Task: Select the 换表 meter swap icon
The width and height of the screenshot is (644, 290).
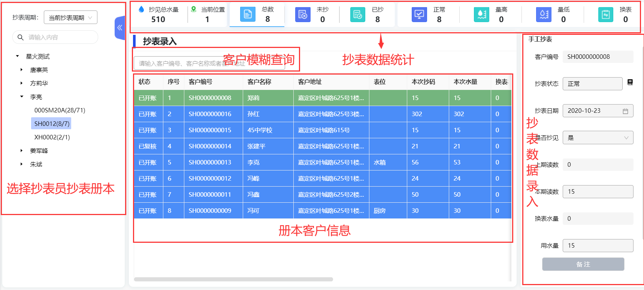Action: coord(606,15)
